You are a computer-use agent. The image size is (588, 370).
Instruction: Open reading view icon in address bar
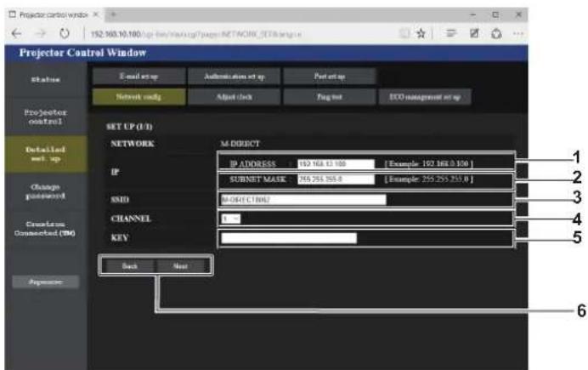tap(404, 34)
